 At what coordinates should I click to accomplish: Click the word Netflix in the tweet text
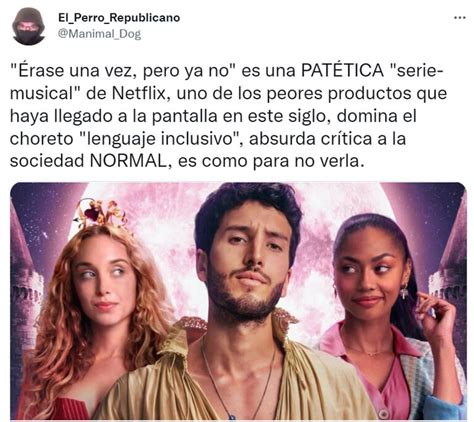(139, 93)
